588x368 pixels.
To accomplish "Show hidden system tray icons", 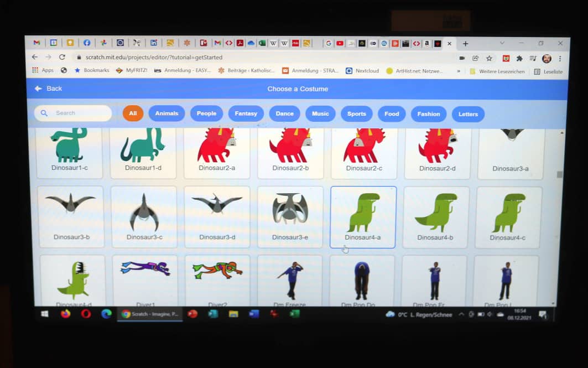I will point(462,314).
